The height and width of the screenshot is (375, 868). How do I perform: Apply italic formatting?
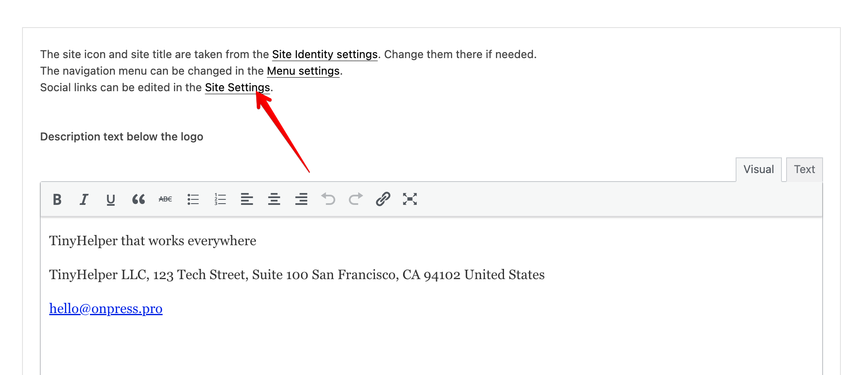tap(84, 199)
